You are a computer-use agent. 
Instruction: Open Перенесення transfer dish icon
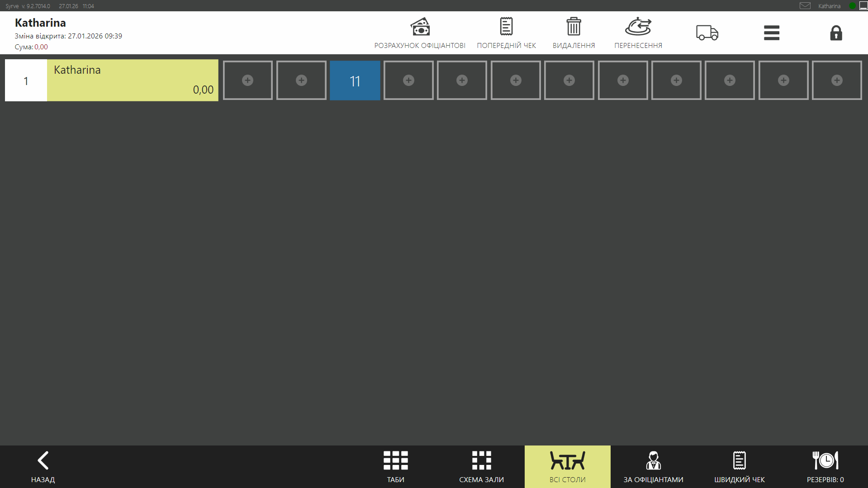click(638, 27)
